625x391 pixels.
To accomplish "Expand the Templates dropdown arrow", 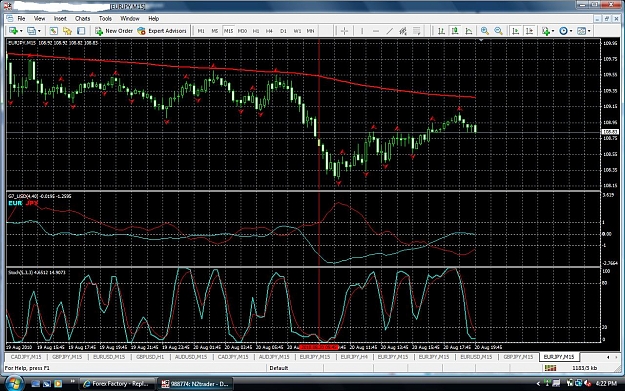I will (x=589, y=31).
